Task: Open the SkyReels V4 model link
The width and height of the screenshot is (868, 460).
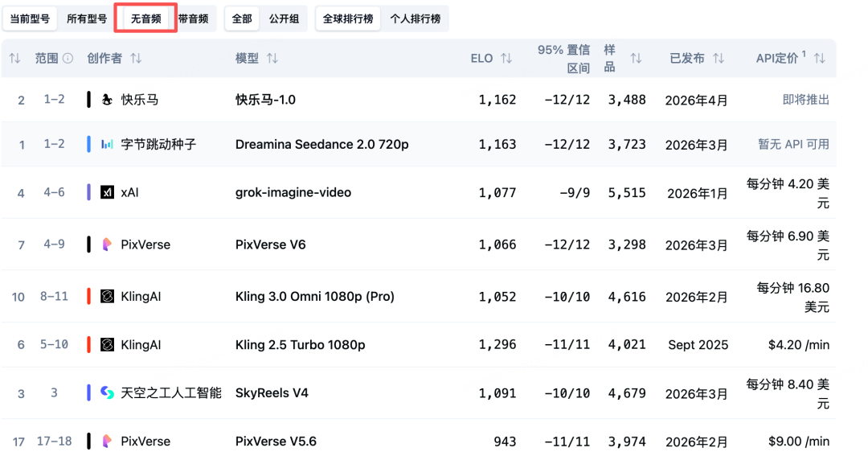Action: [x=272, y=393]
